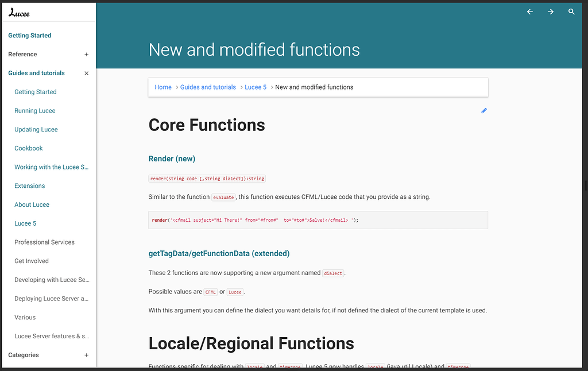
Task: Click the Render (new) heading
Action: tap(172, 159)
